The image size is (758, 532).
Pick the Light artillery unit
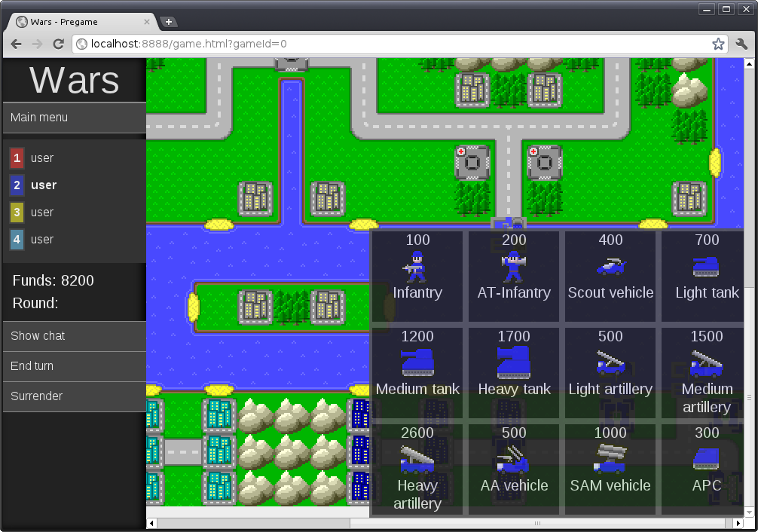point(610,363)
